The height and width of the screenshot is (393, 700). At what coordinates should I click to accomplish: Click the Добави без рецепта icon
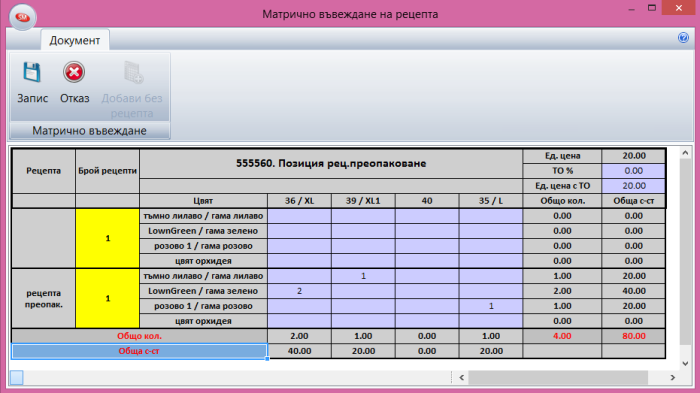tap(133, 72)
